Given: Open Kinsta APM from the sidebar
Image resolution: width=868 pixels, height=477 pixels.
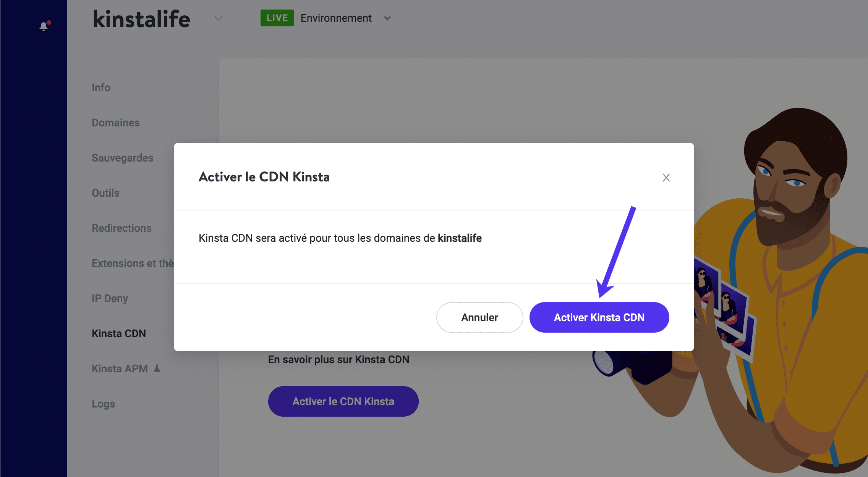Looking at the screenshot, I should coord(119,368).
